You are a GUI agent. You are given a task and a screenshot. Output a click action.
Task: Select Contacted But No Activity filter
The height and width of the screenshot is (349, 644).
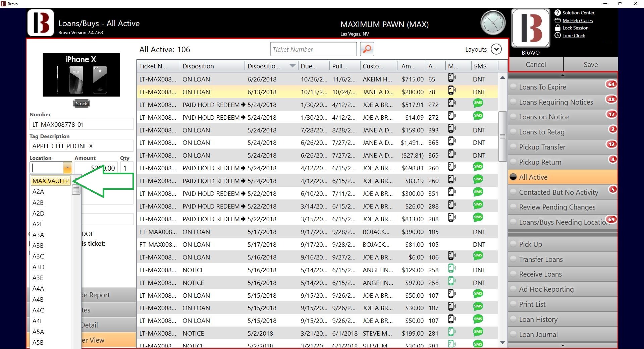click(563, 192)
